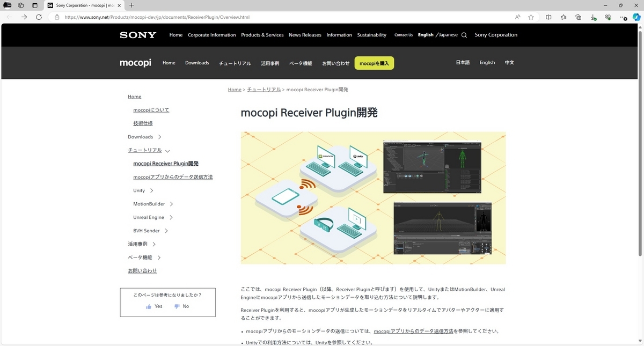644x346 pixels.
Task: Switch mocopi site language to English
Action: coord(487,63)
